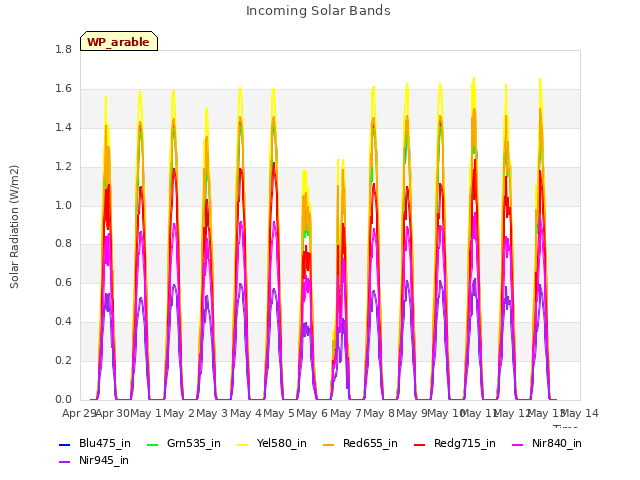Click the Nir945_in legend entry
The height and width of the screenshot is (480, 640).
(x=94, y=461)
